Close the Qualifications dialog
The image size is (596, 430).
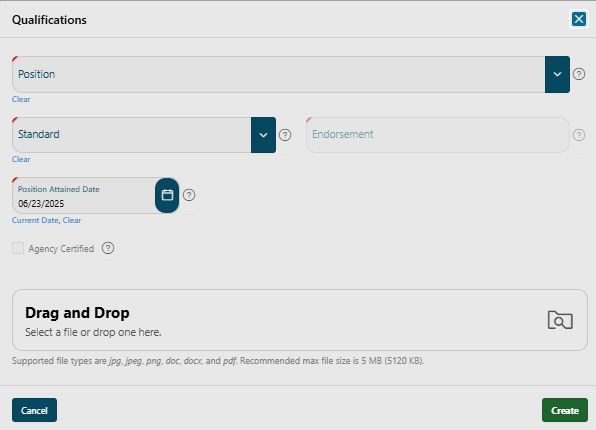point(579,19)
